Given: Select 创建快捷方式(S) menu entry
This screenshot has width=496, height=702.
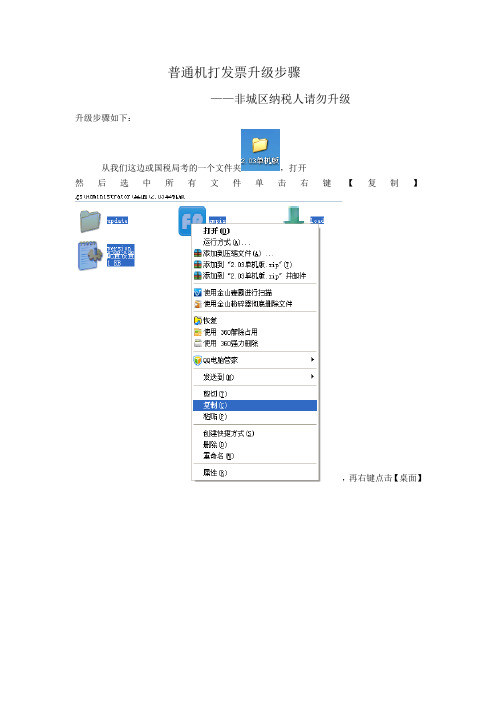Looking at the screenshot, I should click(x=255, y=433).
